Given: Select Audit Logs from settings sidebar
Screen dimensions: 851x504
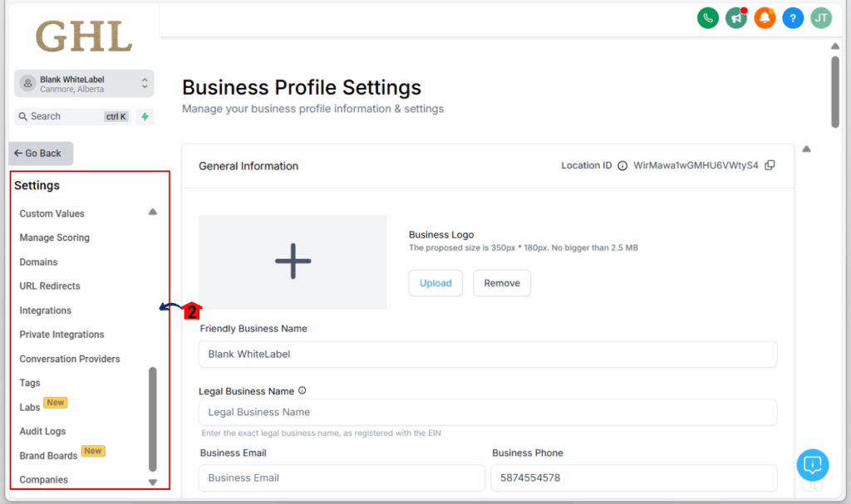Looking at the screenshot, I should coord(42,432).
